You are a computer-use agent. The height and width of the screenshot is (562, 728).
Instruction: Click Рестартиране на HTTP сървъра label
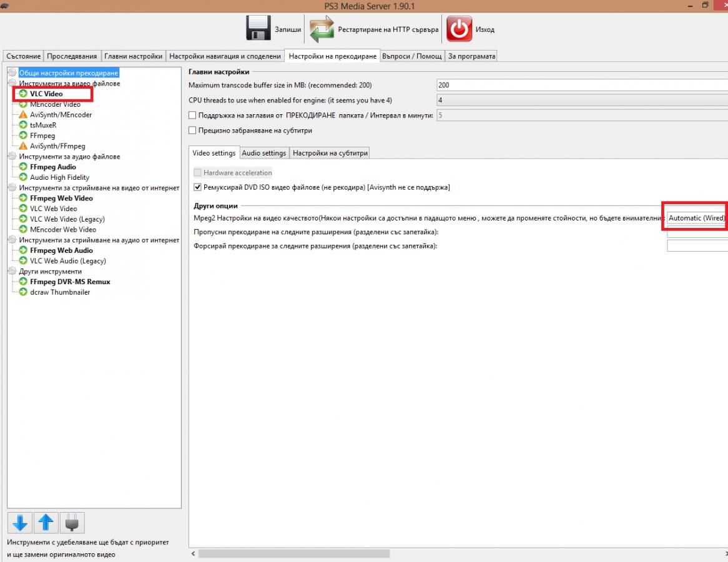tap(388, 29)
